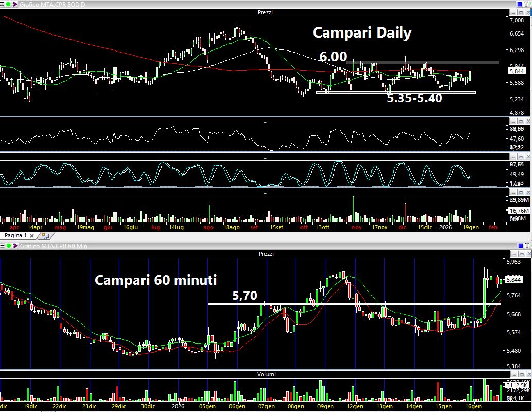Screen dimensions: 532x412
Task: Click green status dot on 60 Min chart
Action: (x=8, y=246)
